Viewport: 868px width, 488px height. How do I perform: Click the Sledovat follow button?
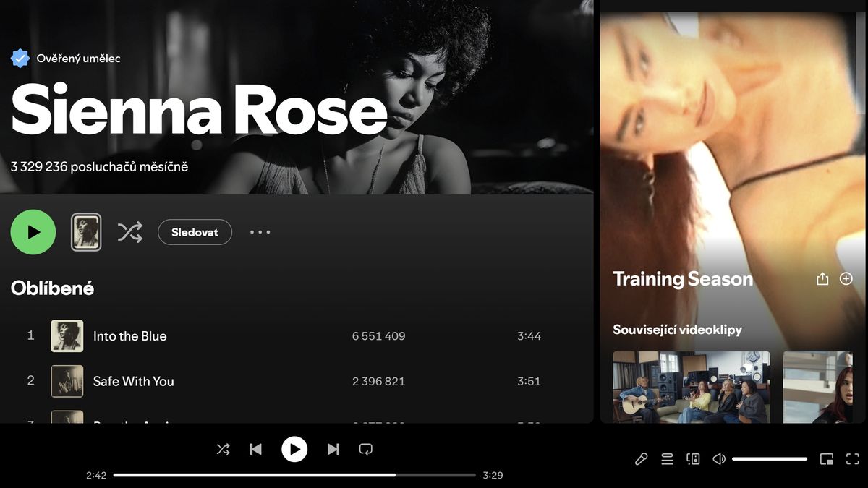(x=195, y=232)
